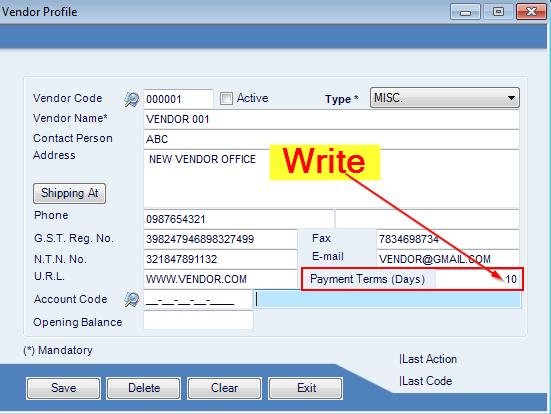The width and height of the screenshot is (551, 414).
Task: Click the Vendor Profile title text
Action: coord(39,12)
